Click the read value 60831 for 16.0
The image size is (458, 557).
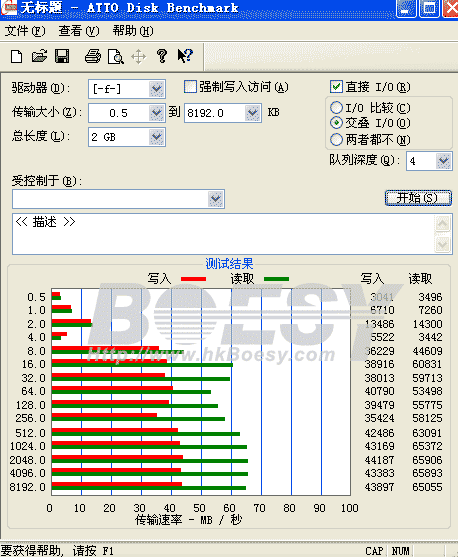(427, 364)
